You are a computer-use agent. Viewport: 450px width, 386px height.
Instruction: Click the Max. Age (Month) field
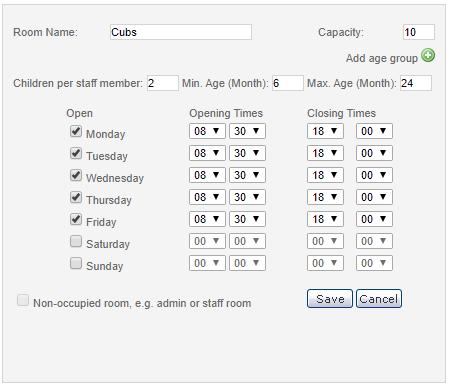[x=416, y=83]
